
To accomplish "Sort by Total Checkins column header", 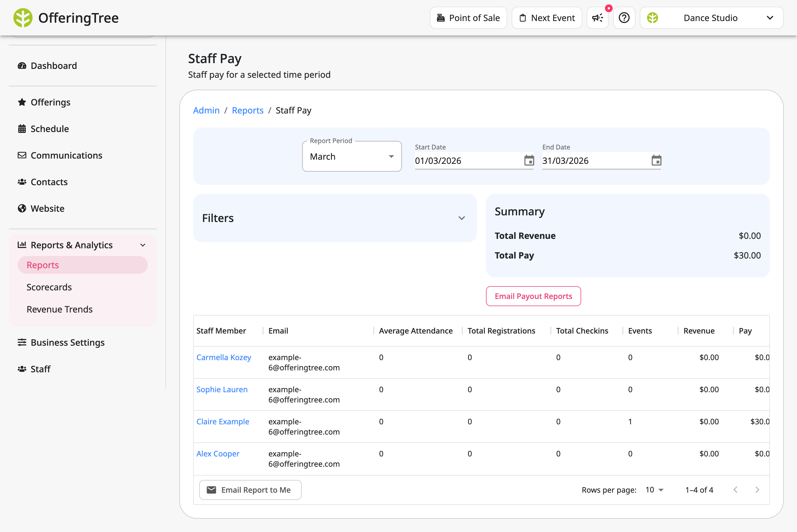I will coord(582,330).
